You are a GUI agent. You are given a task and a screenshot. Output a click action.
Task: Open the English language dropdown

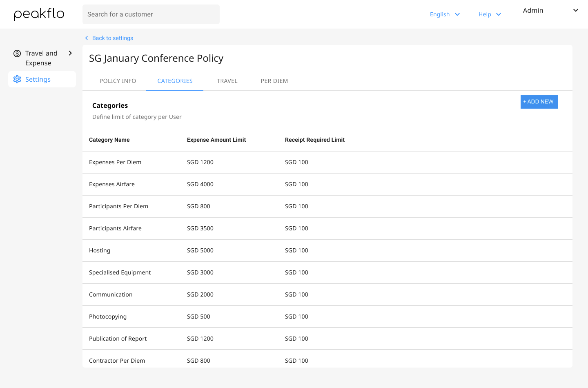(x=445, y=14)
